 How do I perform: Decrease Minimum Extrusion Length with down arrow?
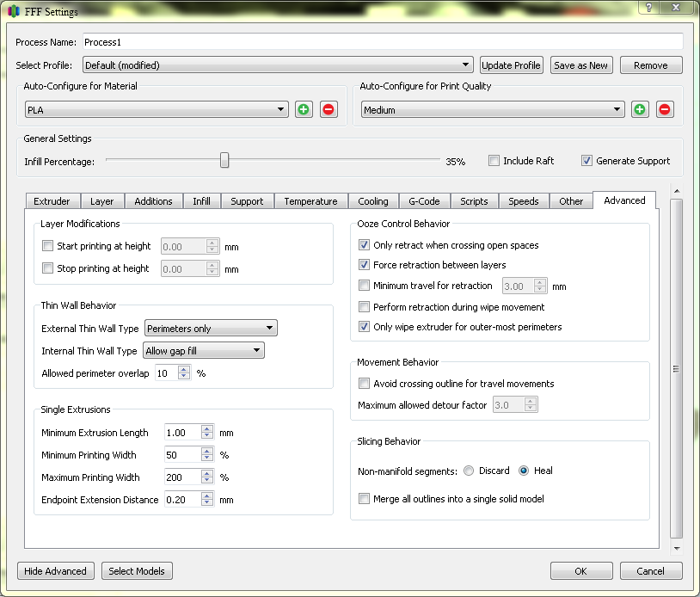(206, 436)
